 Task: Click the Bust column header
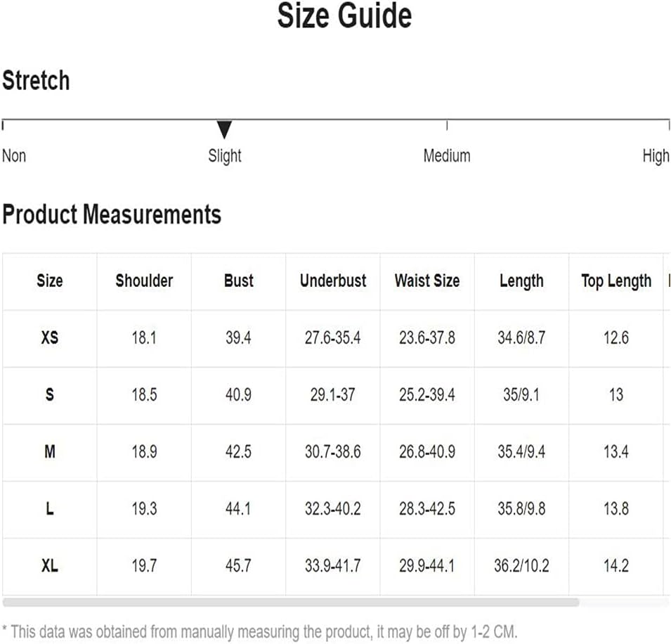[x=239, y=281]
